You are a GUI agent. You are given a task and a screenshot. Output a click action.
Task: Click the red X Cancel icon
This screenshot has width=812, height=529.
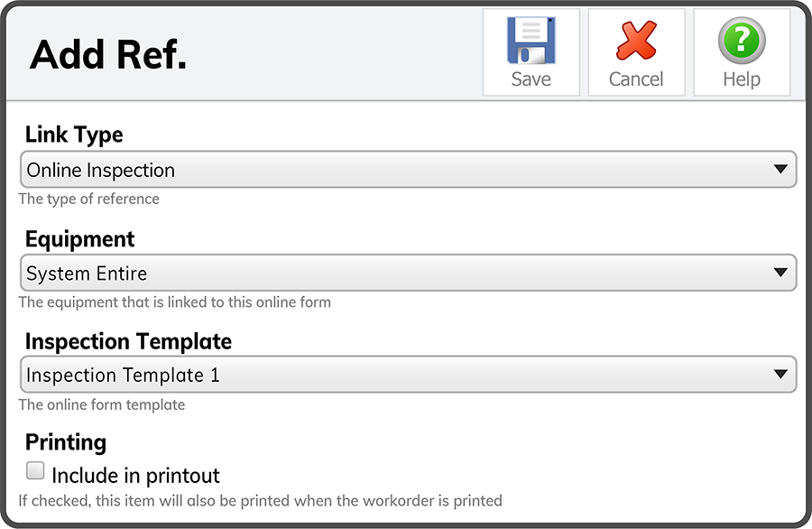pos(636,41)
